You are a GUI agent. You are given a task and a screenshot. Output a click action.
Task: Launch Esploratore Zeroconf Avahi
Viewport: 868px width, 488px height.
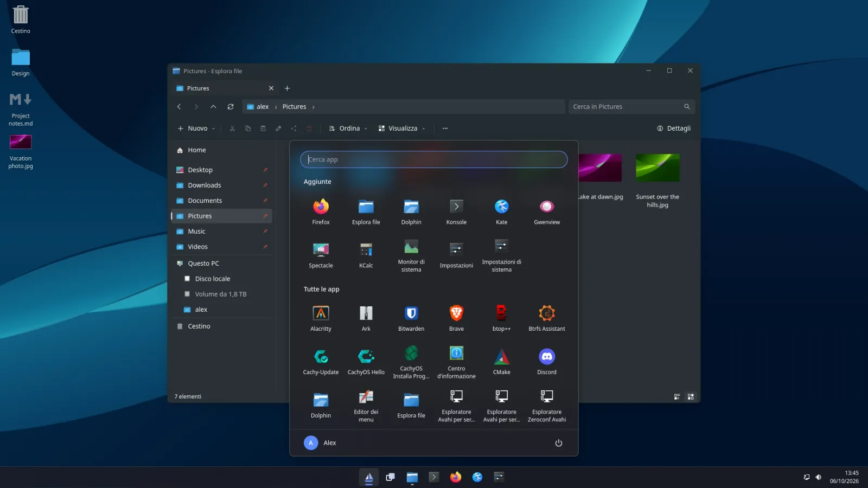point(547,406)
